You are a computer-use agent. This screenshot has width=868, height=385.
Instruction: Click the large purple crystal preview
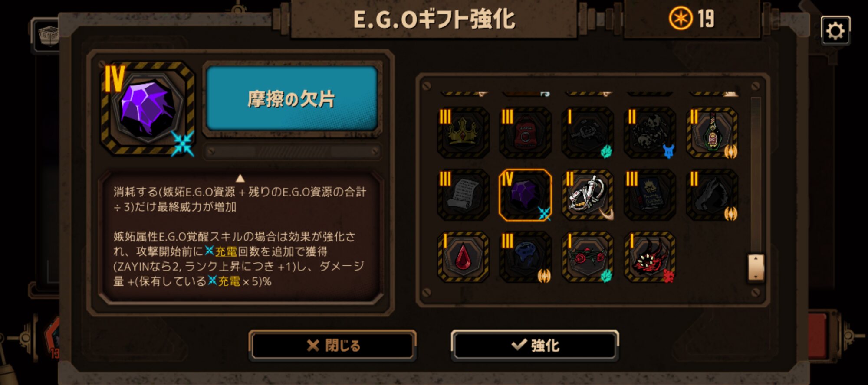coord(148,108)
